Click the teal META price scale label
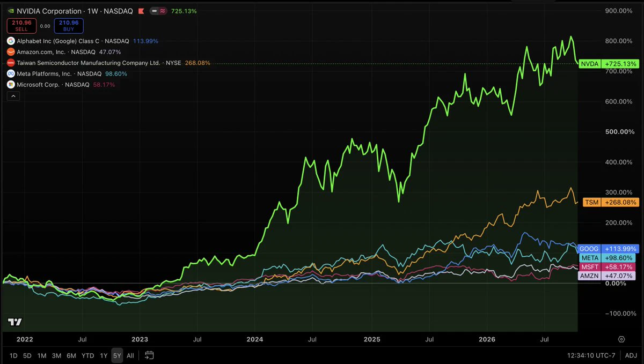Viewport: 644px width, 364px height. (x=609, y=258)
